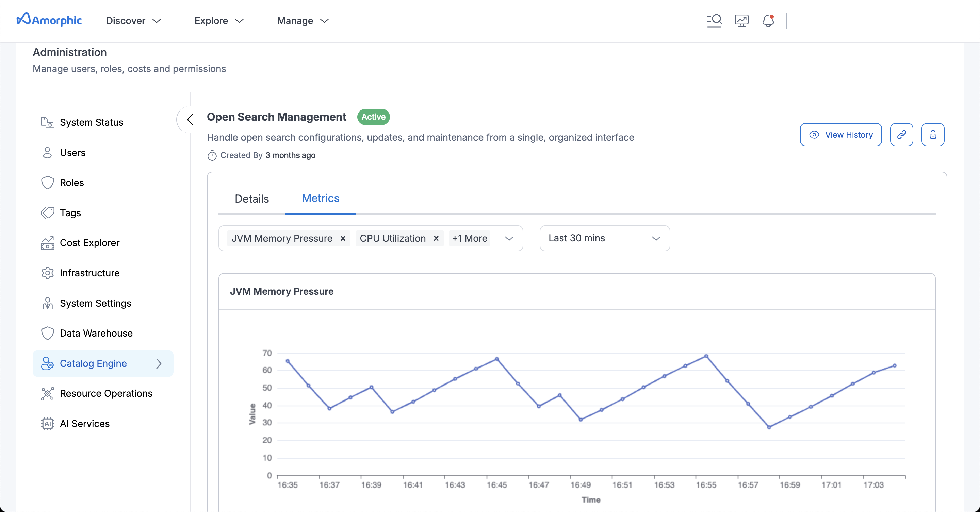980x512 pixels.
Task: Click the copy link icon button
Action: (x=901, y=135)
